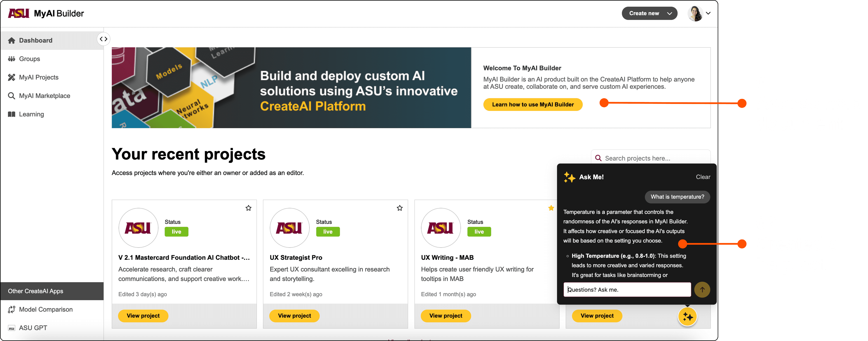Favorite the V 2.1 Mastercard Foundation project
The height and width of the screenshot is (341, 868).
248,208
